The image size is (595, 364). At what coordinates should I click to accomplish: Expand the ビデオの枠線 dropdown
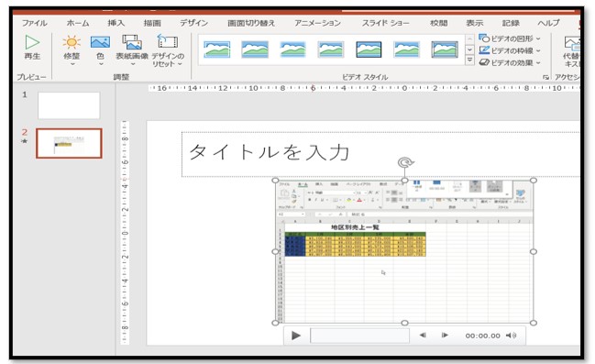tap(538, 50)
